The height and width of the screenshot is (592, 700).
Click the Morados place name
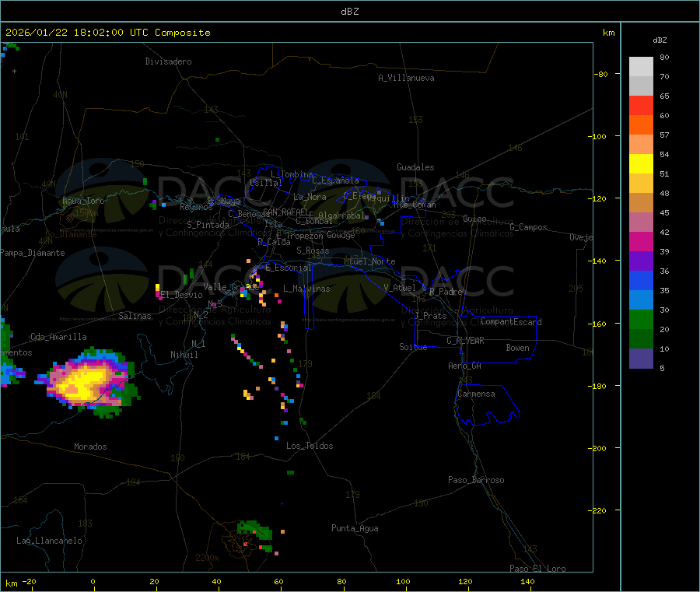90,447
